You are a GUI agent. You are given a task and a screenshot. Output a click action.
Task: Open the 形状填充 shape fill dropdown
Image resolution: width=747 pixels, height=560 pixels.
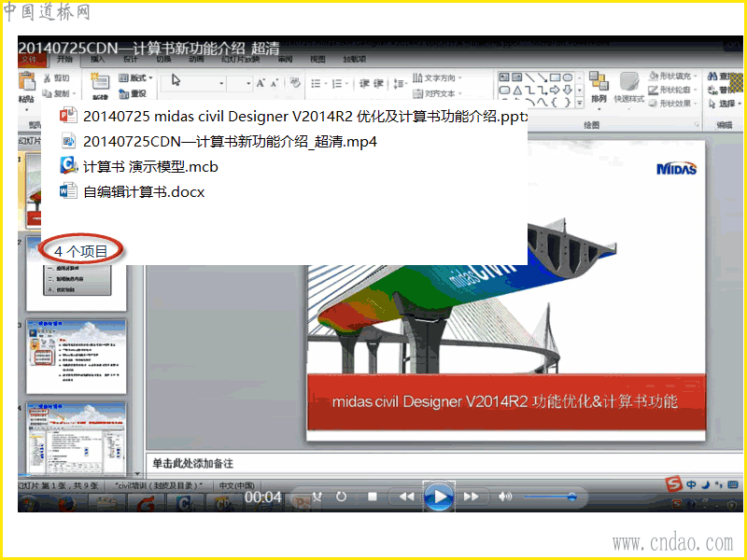click(x=672, y=76)
